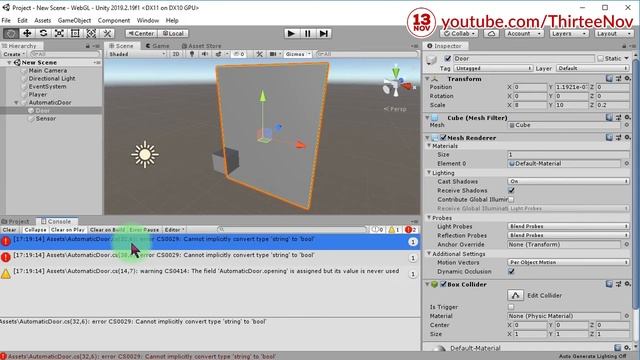Switch to the Game tab
Screen dimensions: 640x360
[x=158, y=46]
